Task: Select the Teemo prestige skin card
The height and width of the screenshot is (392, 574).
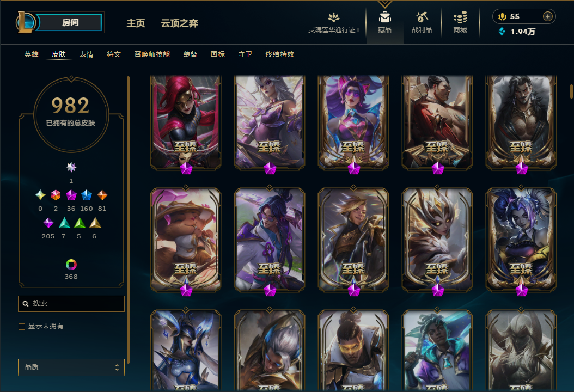Action: coord(186,240)
